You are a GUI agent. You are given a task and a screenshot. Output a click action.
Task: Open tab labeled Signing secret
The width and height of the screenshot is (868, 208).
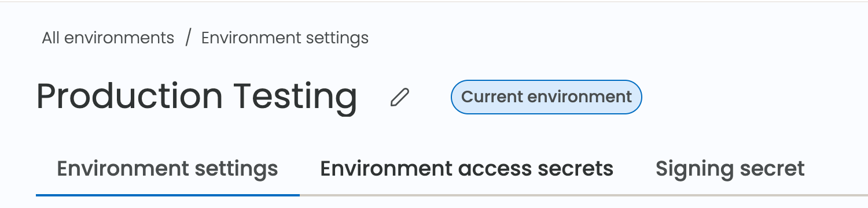coord(730,169)
